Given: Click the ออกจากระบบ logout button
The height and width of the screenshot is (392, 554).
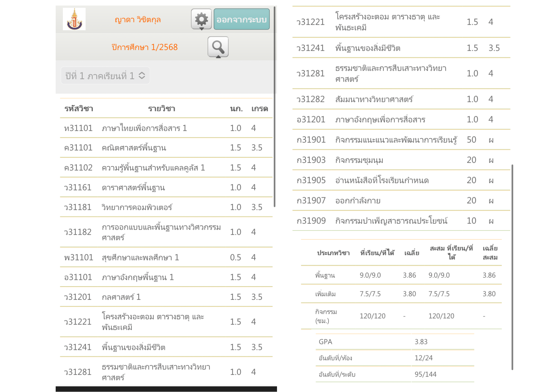Looking at the screenshot, I should 242,19.
